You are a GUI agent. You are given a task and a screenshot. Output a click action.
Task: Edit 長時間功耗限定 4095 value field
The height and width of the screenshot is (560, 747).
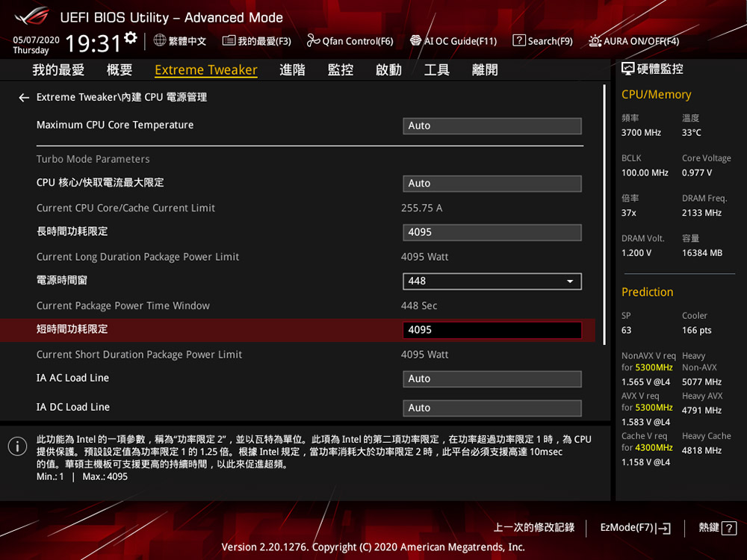coord(492,232)
